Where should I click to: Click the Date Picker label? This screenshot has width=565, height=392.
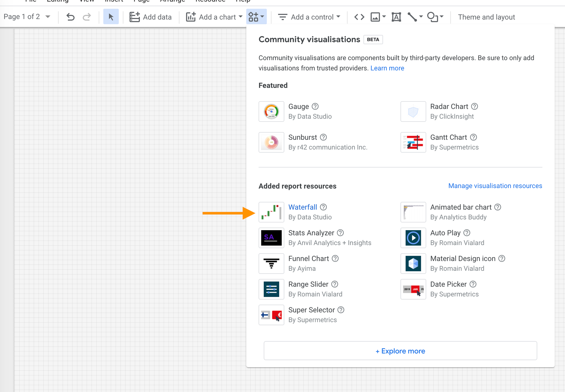coord(448,284)
